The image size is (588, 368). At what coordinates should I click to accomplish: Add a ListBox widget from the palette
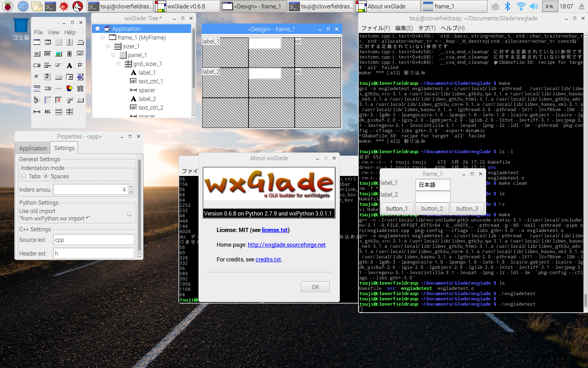point(80,77)
